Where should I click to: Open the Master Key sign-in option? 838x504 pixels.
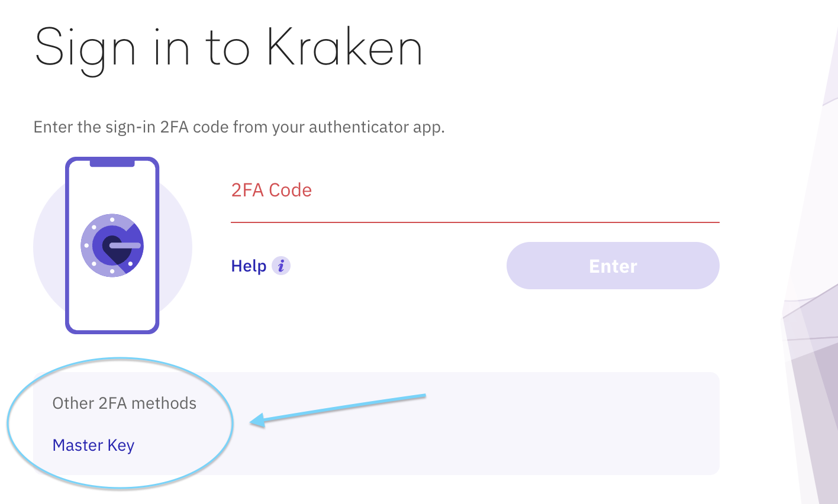(93, 445)
